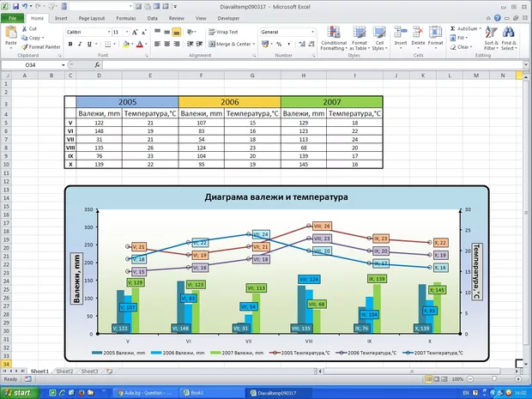Select the 2006 header cell in table
The image size is (532, 399).
[x=229, y=101]
